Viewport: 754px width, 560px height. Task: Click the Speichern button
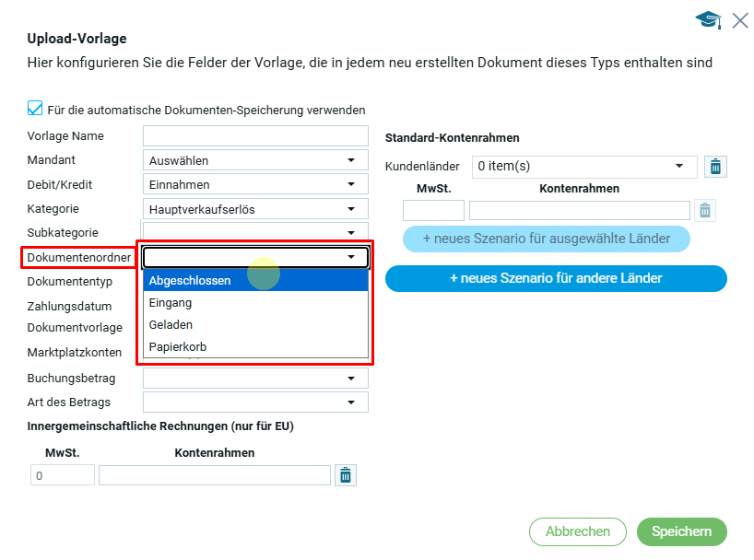[x=681, y=531]
